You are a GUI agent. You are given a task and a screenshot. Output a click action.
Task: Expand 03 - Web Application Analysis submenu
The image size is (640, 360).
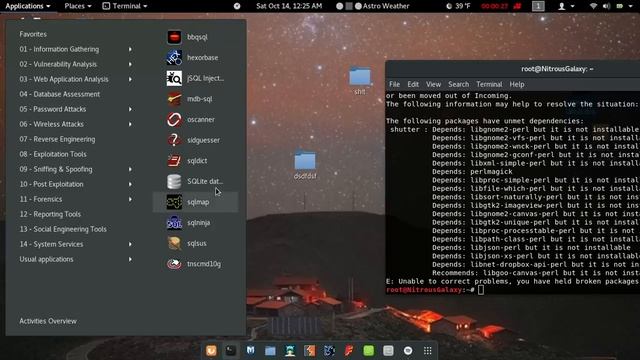pos(76,79)
